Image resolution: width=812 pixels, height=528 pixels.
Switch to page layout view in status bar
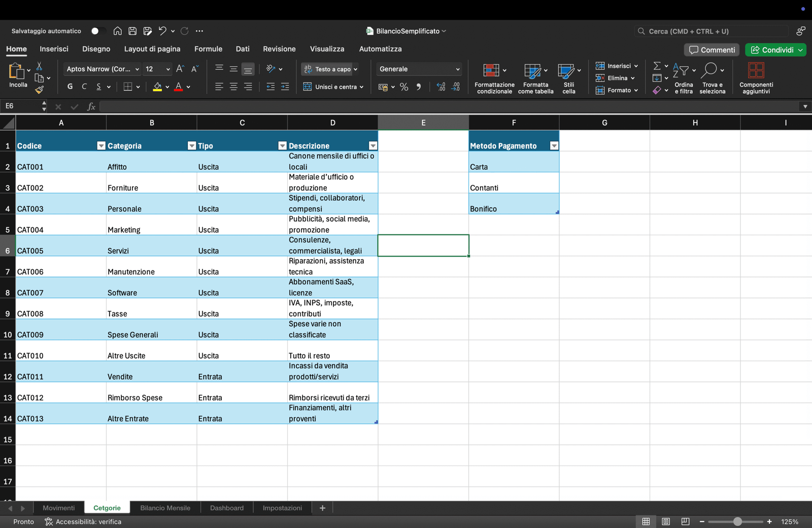click(666, 521)
